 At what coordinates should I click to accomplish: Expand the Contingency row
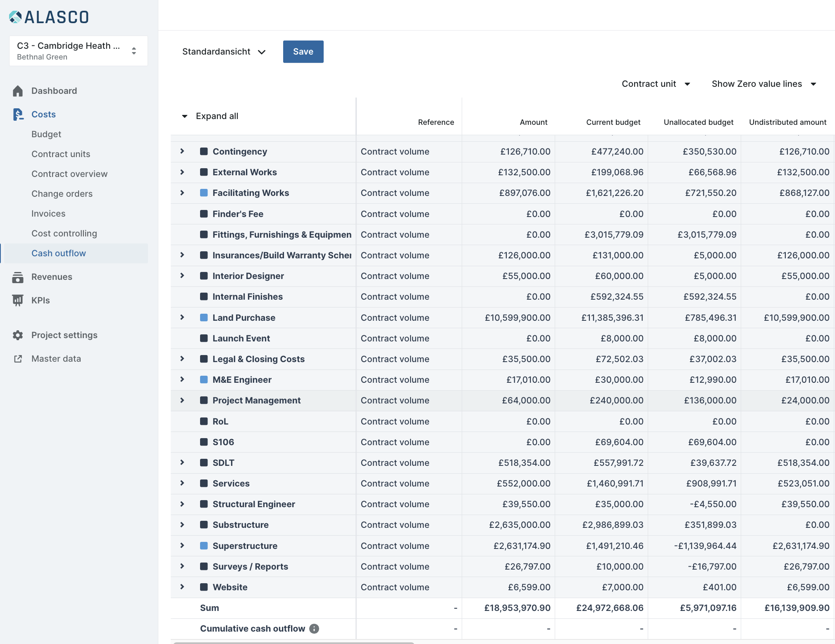(182, 151)
